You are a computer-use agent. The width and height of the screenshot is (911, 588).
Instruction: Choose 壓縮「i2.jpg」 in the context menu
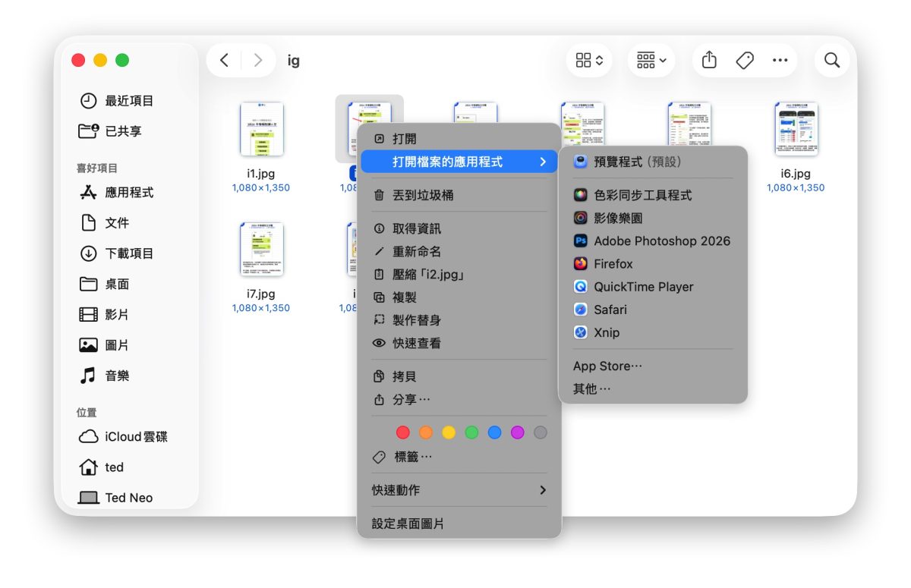459,275
